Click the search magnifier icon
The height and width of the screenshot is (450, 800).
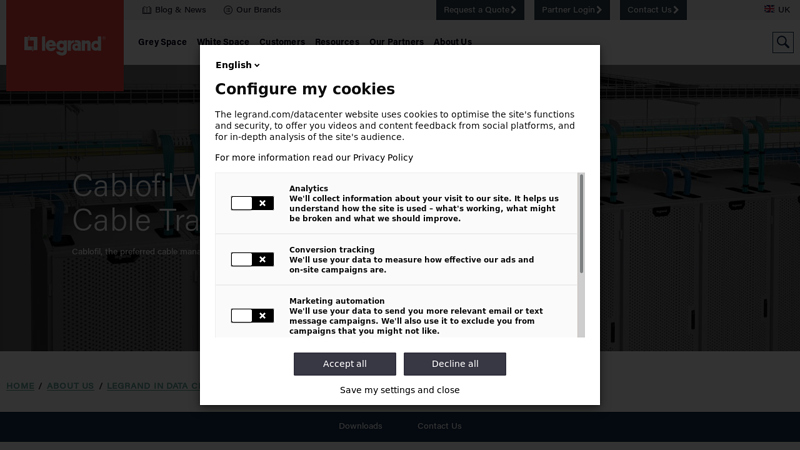pyautogui.click(x=782, y=42)
